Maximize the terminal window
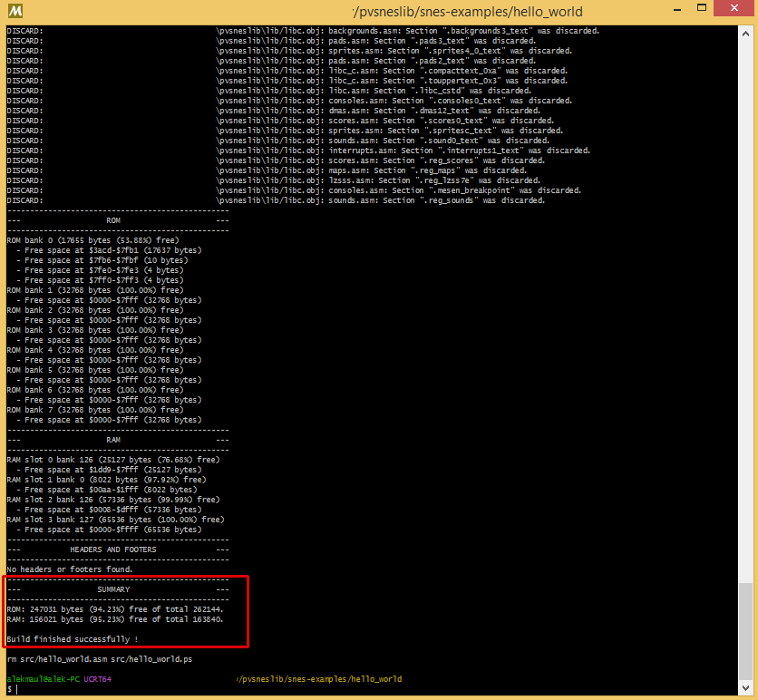Screen dimensions: 758x700 702,11
